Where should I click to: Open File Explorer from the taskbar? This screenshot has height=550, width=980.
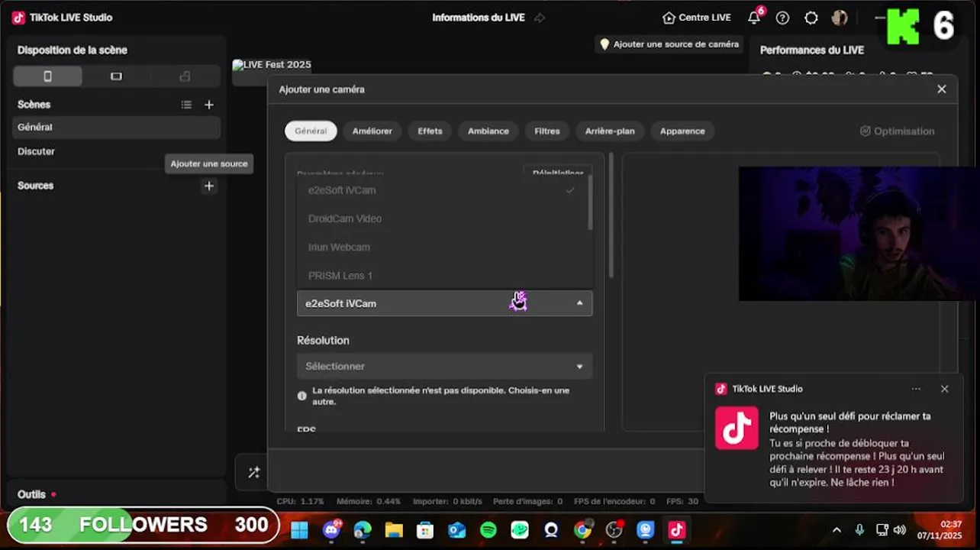pyautogui.click(x=394, y=530)
